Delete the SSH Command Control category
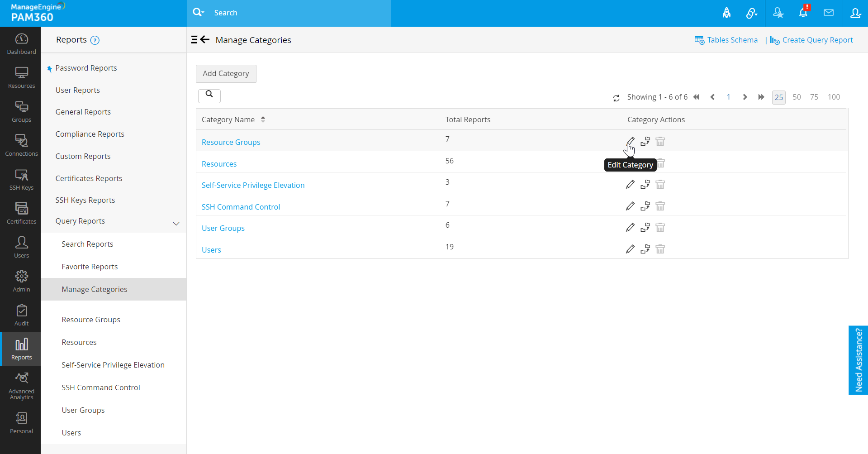 [x=660, y=206]
